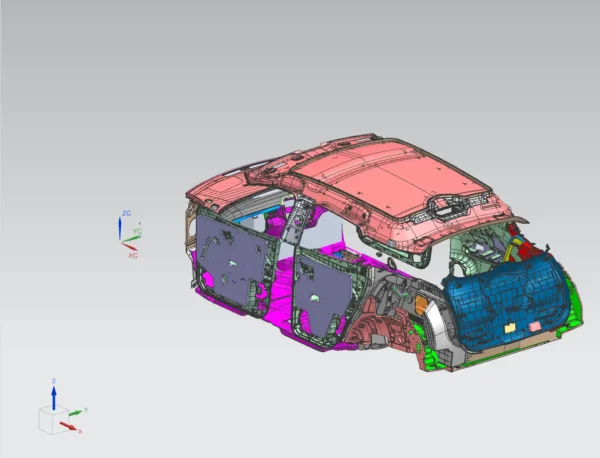
Task: Click the green Y axis arrow of the view triad
Action: 76,413
